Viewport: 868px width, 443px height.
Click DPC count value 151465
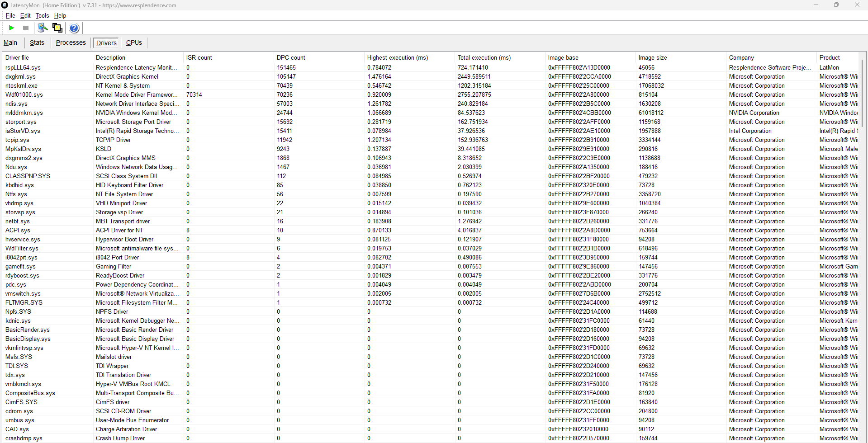(286, 67)
